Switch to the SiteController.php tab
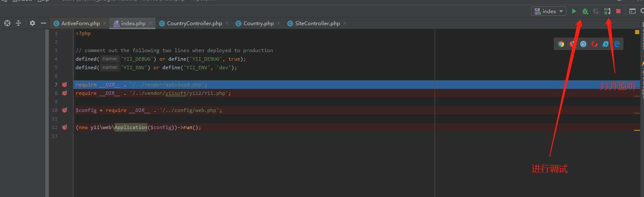The image size is (644, 197). click(x=318, y=24)
